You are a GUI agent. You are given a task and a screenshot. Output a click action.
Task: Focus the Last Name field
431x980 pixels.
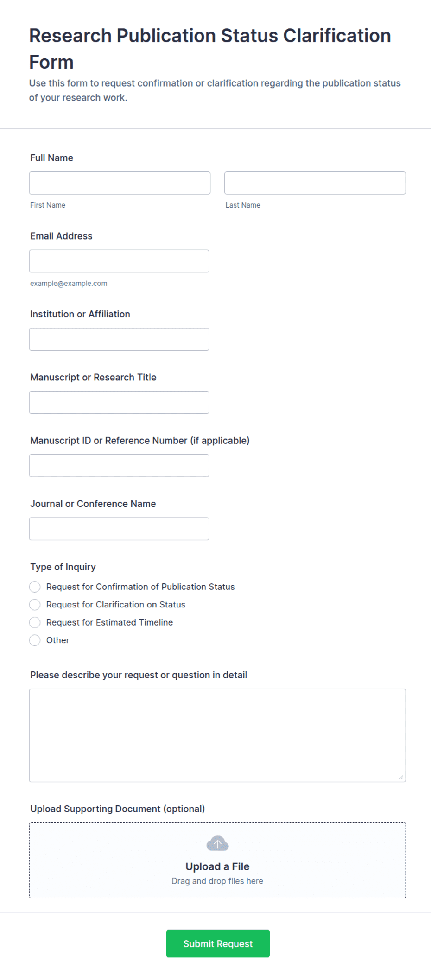click(315, 183)
